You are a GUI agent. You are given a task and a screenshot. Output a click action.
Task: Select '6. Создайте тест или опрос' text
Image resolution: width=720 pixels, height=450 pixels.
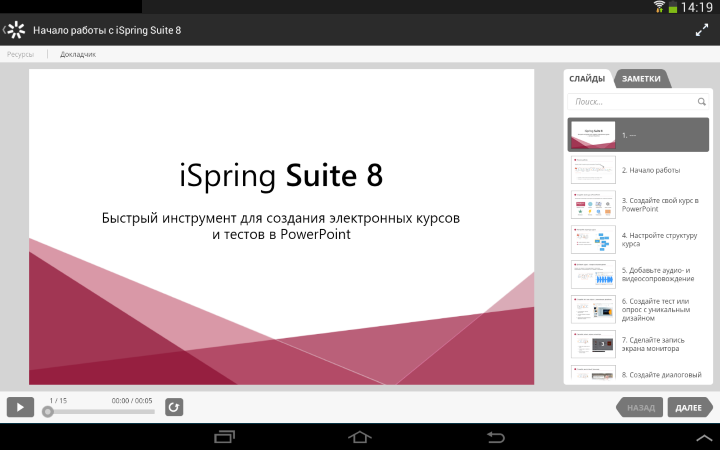[x=656, y=309]
